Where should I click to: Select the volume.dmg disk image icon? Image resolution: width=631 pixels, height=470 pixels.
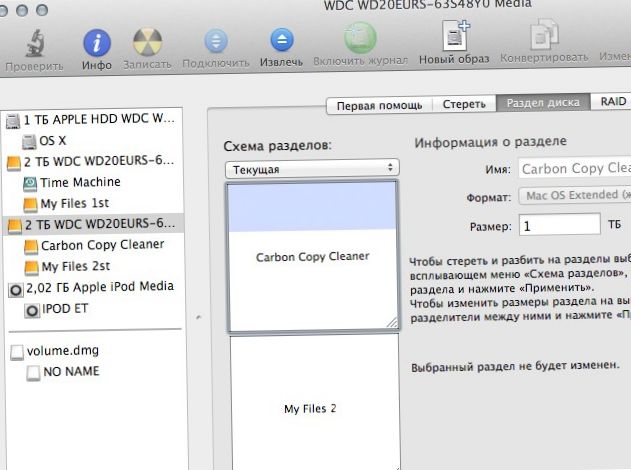(17, 352)
